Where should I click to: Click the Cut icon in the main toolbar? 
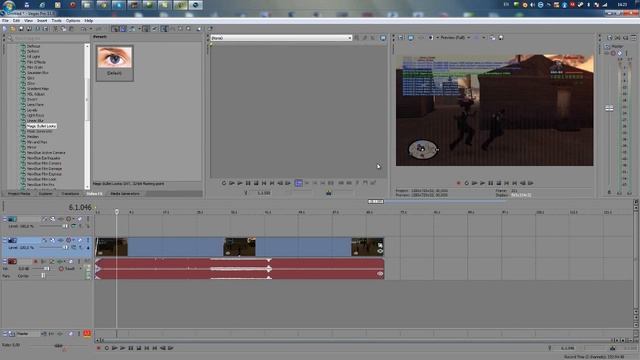(x=56, y=29)
